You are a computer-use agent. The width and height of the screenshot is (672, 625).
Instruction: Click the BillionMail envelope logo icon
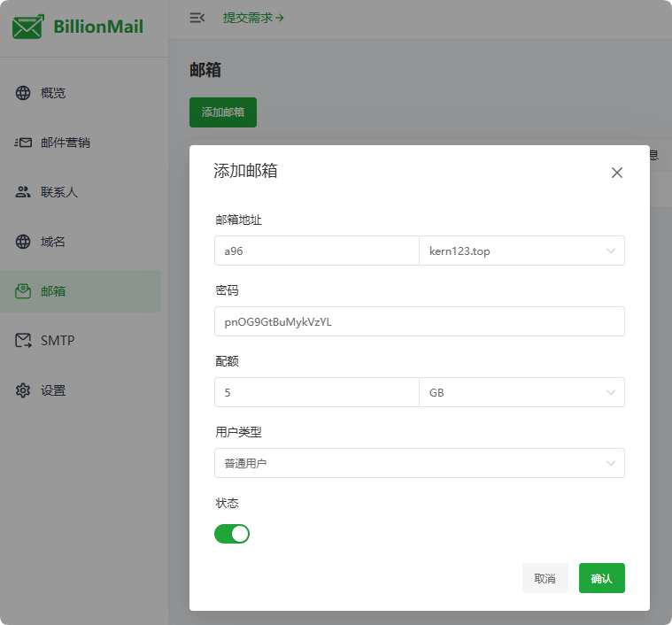coord(27,27)
